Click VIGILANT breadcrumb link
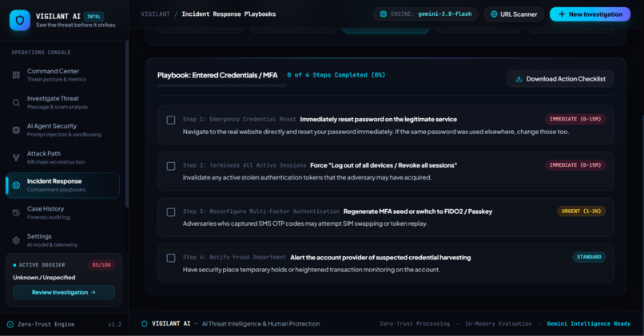Image resolution: width=644 pixels, height=336 pixels. [155, 14]
